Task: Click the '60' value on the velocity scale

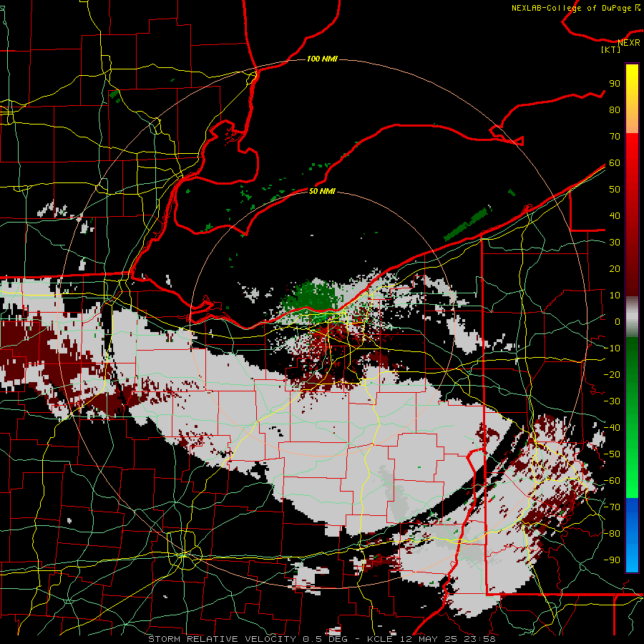Action: [615, 163]
